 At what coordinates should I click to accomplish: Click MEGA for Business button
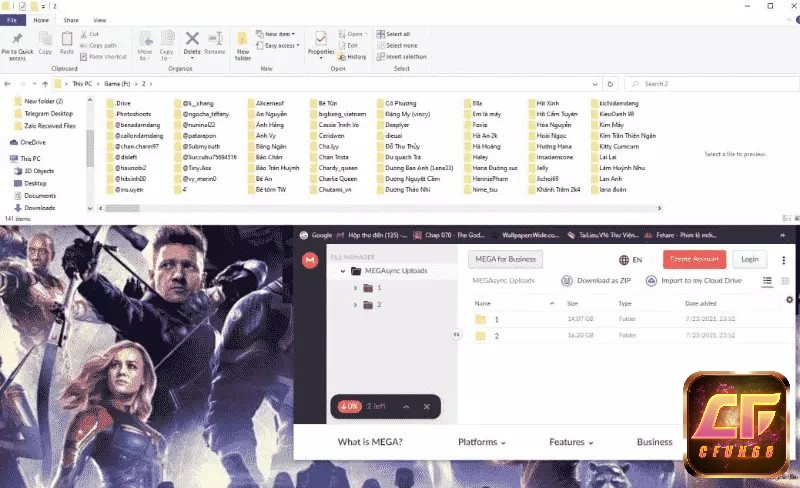point(506,259)
